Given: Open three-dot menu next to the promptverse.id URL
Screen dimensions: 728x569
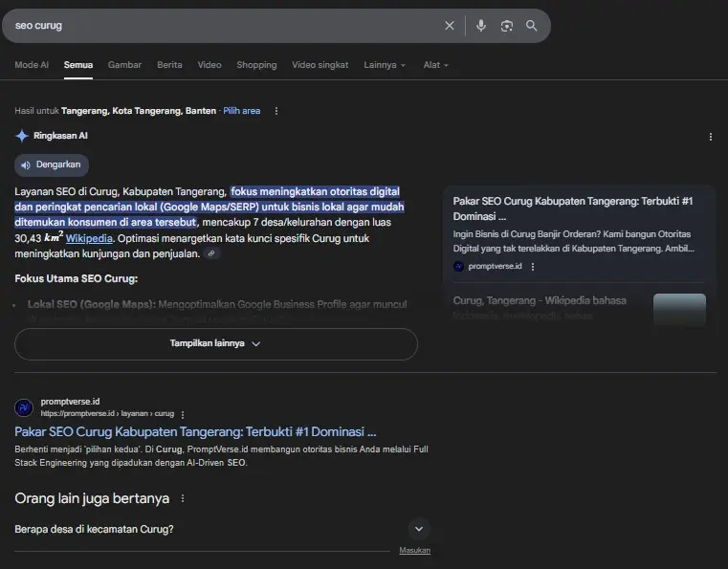Looking at the screenshot, I should pos(183,414).
